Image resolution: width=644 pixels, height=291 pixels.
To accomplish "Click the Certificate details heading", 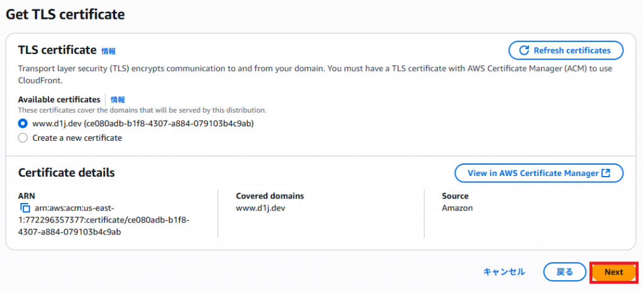I will pyautogui.click(x=67, y=173).
